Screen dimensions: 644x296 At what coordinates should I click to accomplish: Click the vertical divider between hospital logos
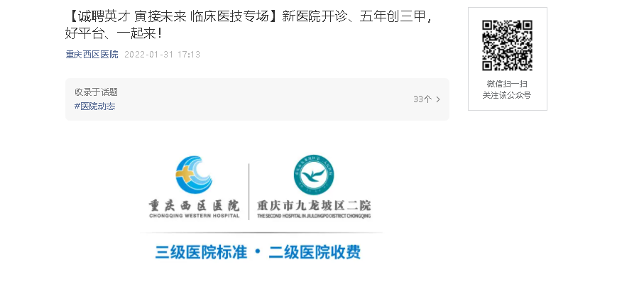coord(249,192)
